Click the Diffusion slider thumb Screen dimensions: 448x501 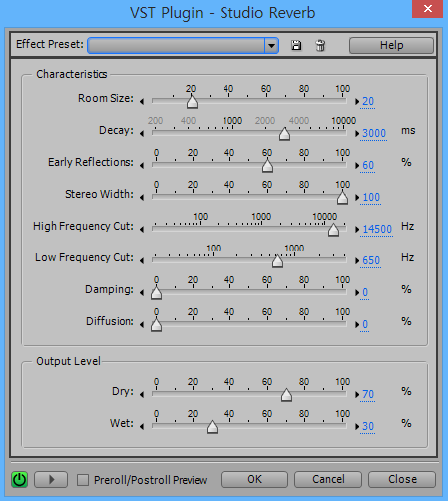(156, 325)
